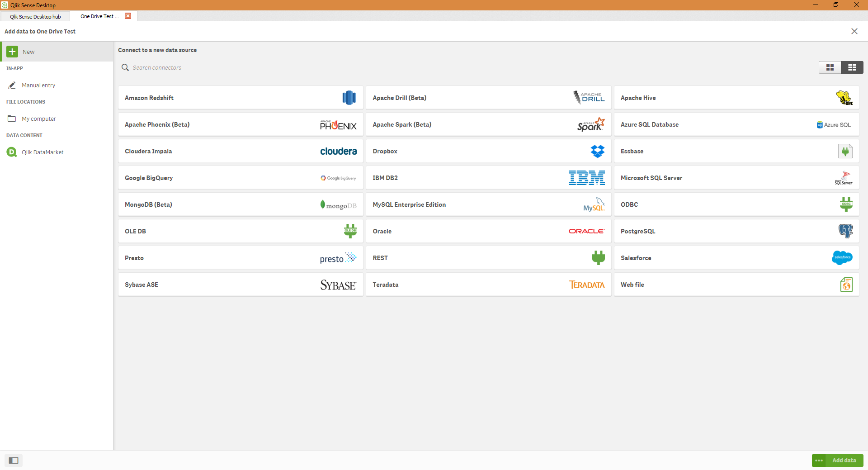Open My computer file location
Screen dimensions: 868x470
click(38, 118)
